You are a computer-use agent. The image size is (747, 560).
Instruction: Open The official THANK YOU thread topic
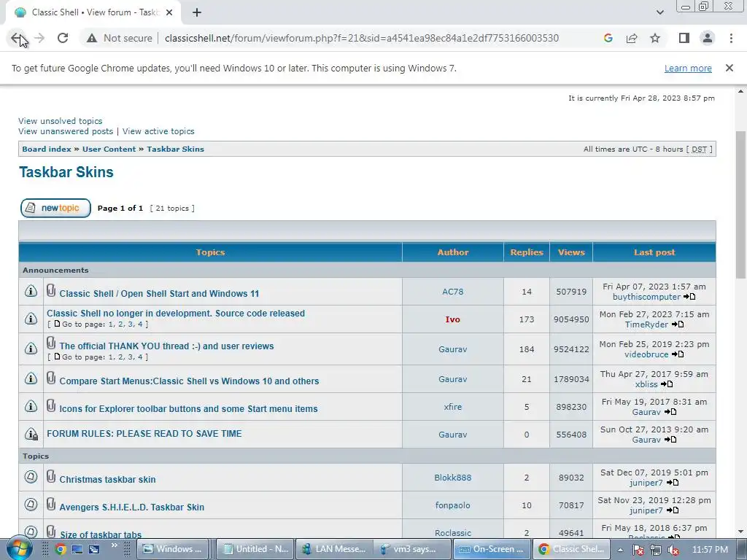(x=166, y=346)
